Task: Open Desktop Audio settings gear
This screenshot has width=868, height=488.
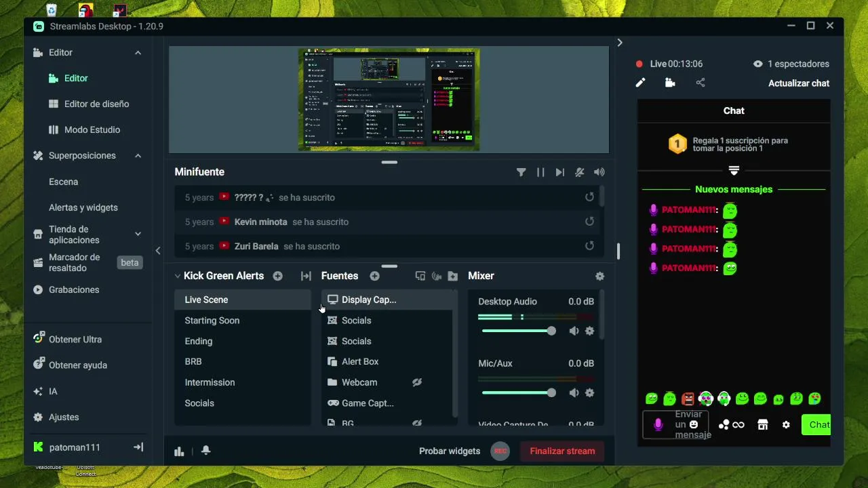Action: click(x=589, y=331)
